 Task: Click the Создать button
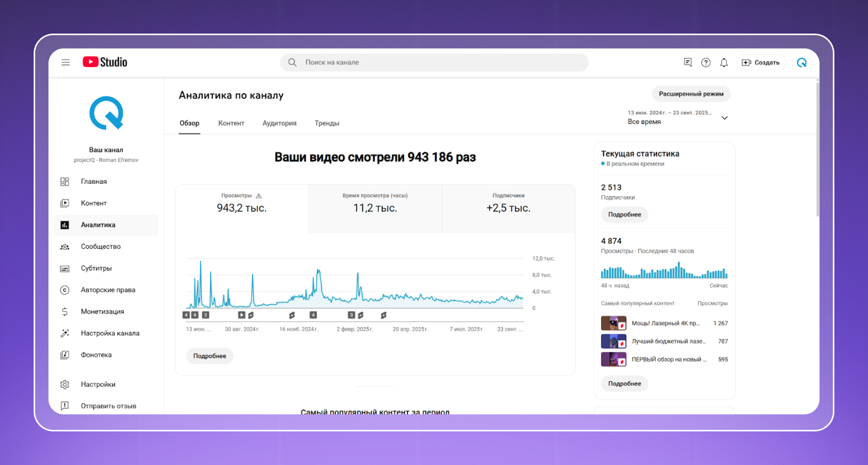coord(761,62)
